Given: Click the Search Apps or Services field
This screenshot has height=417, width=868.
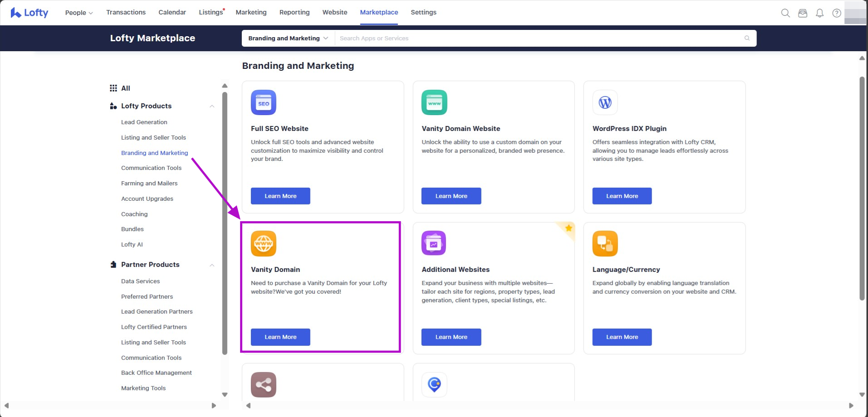Looking at the screenshot, I should click(540, 39).
